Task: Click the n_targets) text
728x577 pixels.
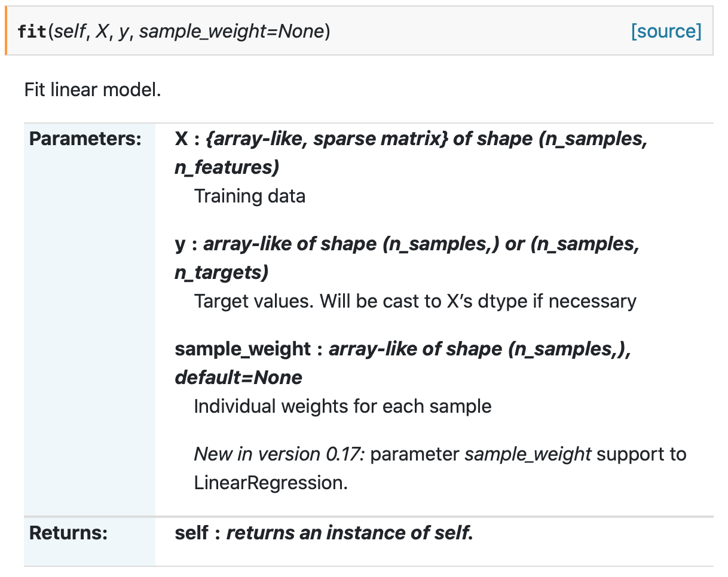Action: click(x=221, y=272)
